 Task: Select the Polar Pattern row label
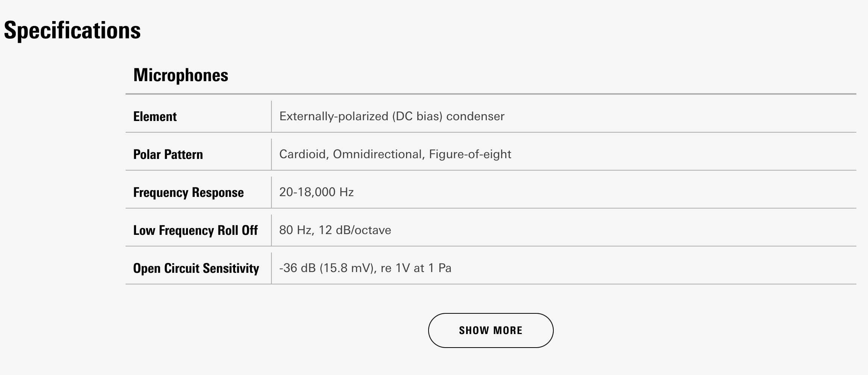168,154
